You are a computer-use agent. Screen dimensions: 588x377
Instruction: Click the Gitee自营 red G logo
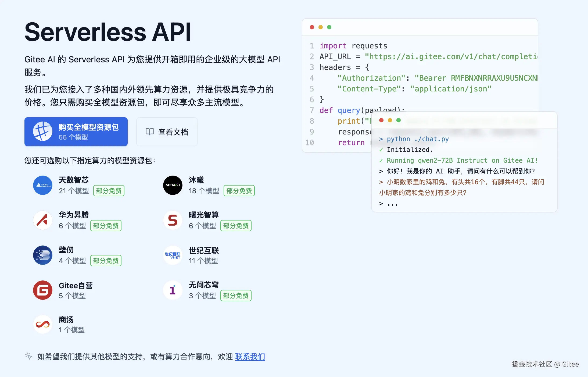(x=42, y=290)
